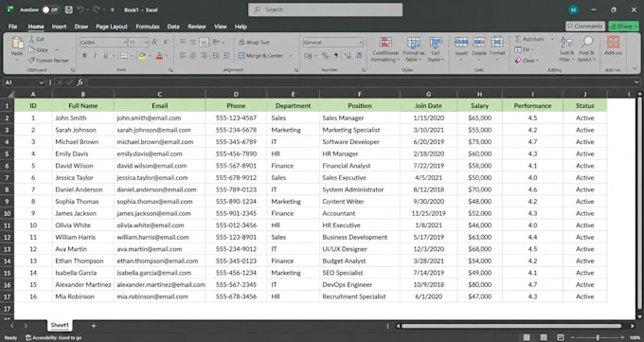Image resolution: width=644 pixels, height=342 pixels.
Task: Open Conditional Formatting
Action: click(x=385, y=49)
